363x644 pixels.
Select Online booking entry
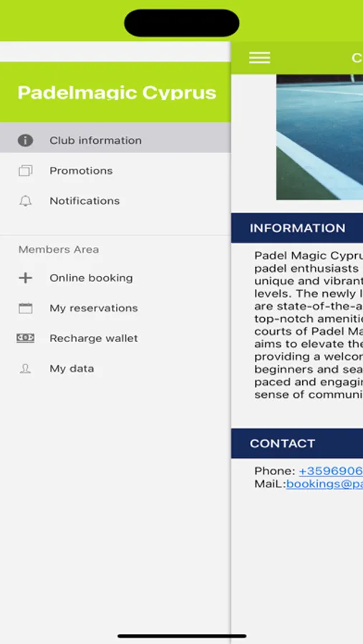tap(115, 278)
